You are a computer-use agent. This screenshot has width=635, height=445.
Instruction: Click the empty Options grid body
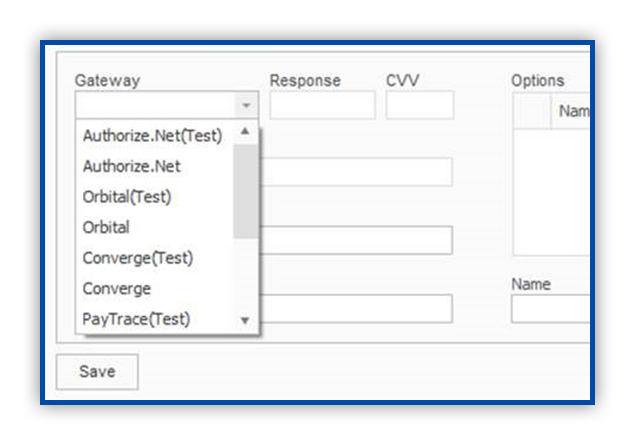tap(552, 192)
